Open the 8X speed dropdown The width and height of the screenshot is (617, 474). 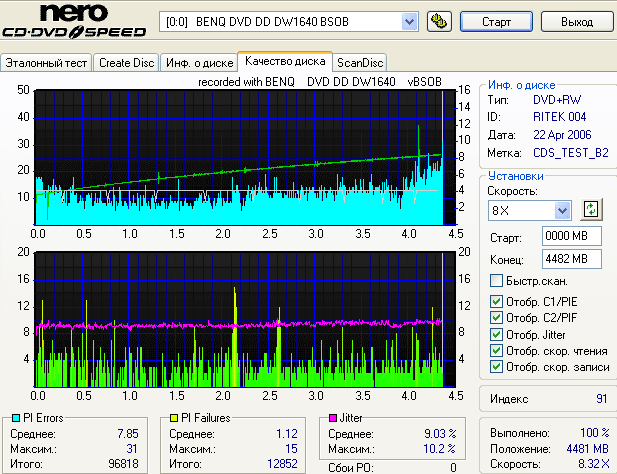pos(562,210)
